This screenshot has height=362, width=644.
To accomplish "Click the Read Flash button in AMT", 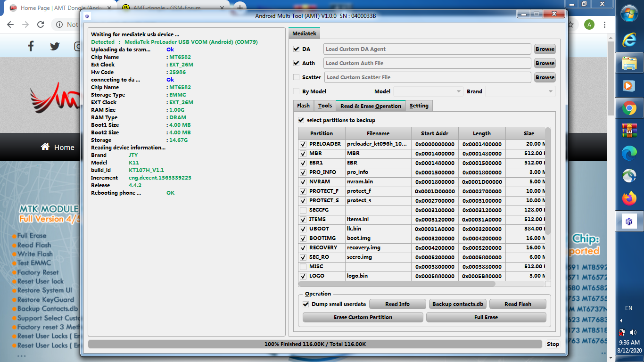I will [x=518, y=304].
